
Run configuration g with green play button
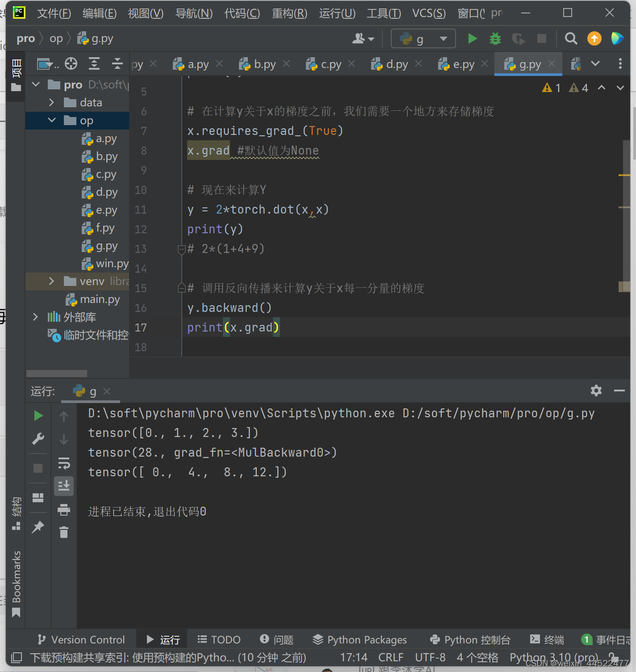click(x=472, y=39)
